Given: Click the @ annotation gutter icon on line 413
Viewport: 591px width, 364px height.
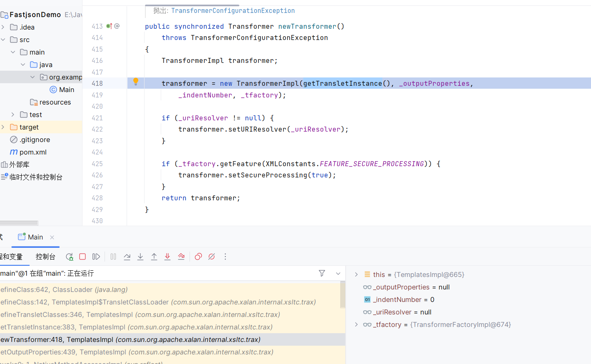Looking at the screenshot, I should 117,26.
